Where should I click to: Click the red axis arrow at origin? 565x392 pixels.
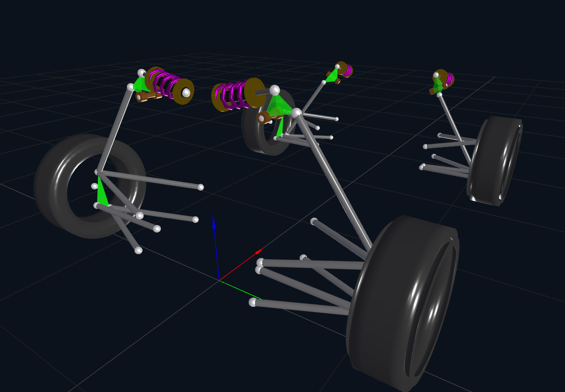click(x=241, y=265)
